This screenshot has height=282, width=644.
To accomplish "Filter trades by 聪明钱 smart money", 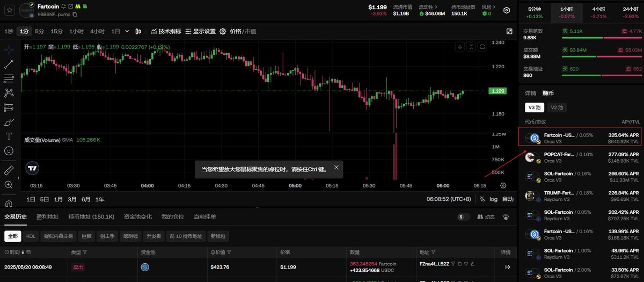I will pyautogui.click(x=130, y=236).
